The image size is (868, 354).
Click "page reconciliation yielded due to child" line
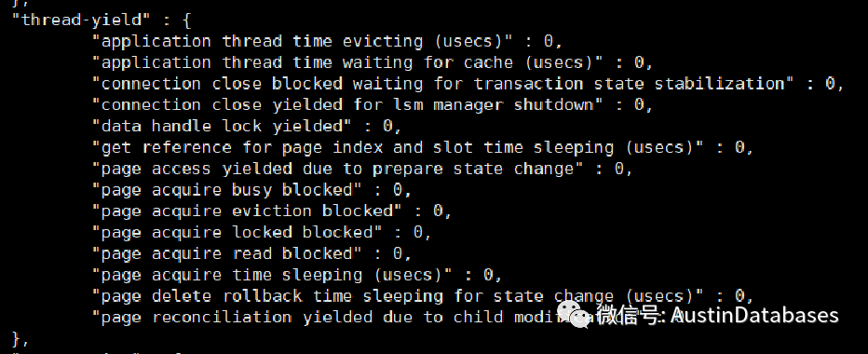tap(332, 317)
